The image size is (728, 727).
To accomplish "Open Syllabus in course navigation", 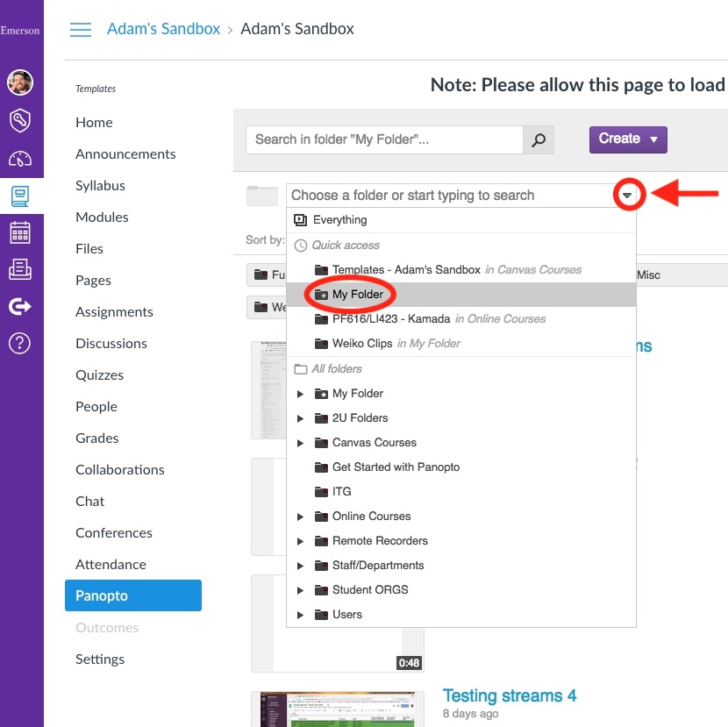I will (100, 186).
